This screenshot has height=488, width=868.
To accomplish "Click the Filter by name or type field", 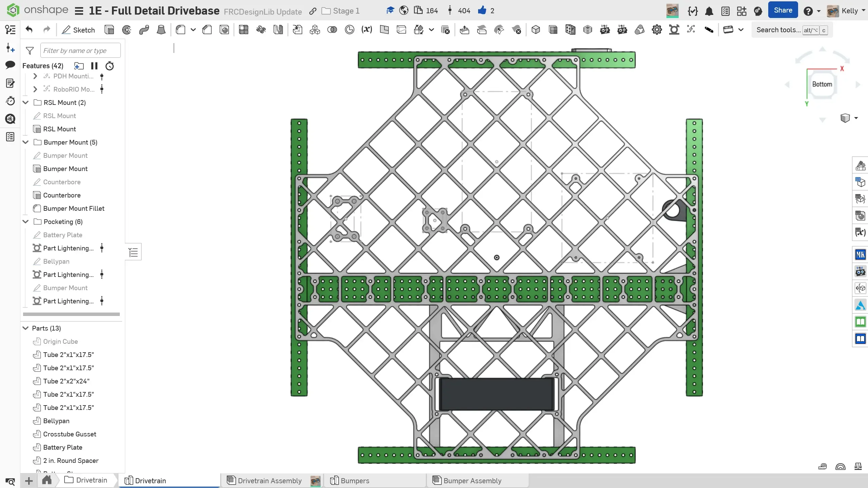I will pos(80,51).
